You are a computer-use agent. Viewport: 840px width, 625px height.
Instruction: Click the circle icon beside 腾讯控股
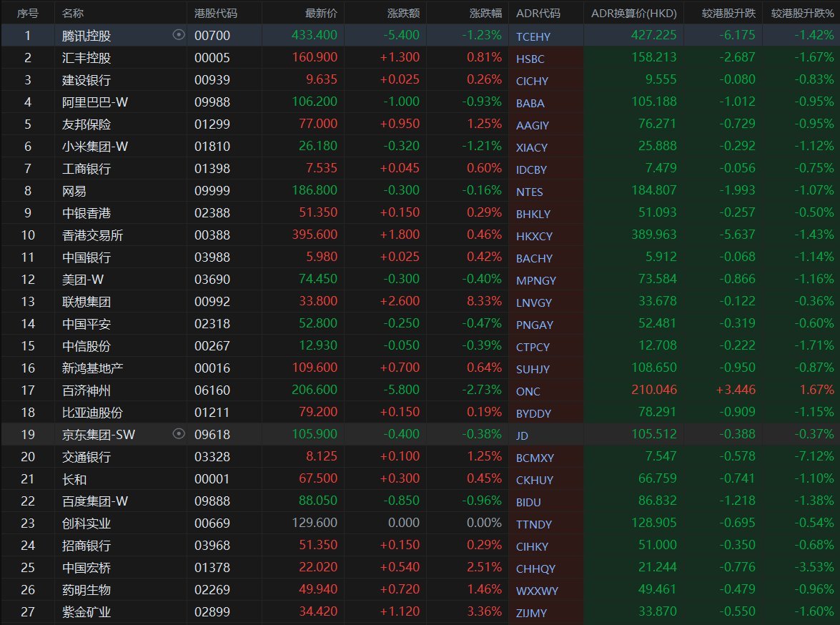click(179, 35)
